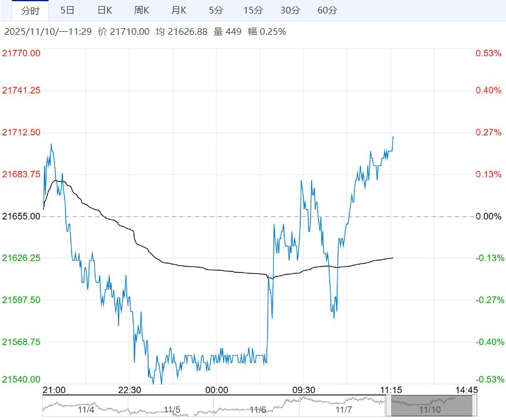This screenshot has width=506, height=420.
Task: Click the black average price line's end
Action: (392, 257)
